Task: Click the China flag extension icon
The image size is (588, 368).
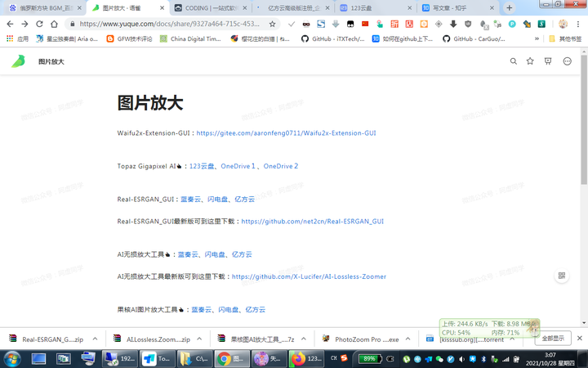Action: coord(365,24)
